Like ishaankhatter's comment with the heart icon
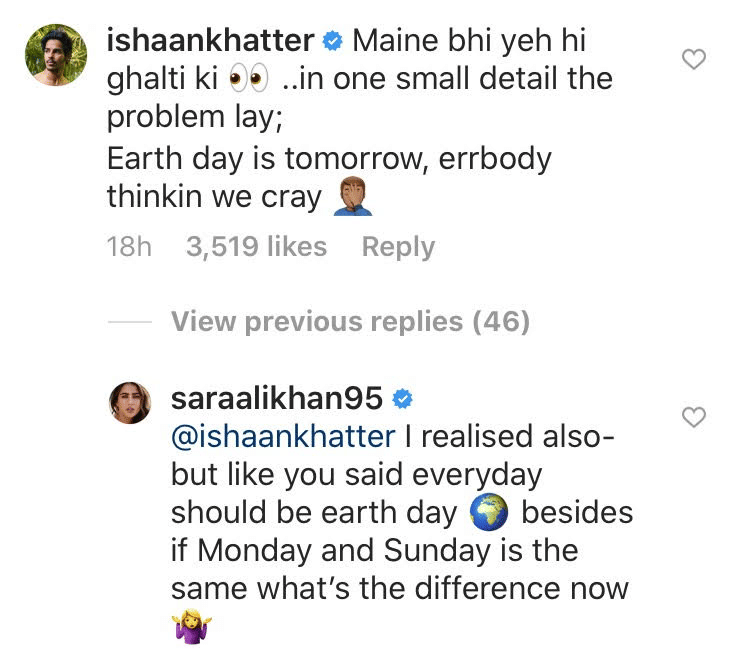 (x=693, y=60)
